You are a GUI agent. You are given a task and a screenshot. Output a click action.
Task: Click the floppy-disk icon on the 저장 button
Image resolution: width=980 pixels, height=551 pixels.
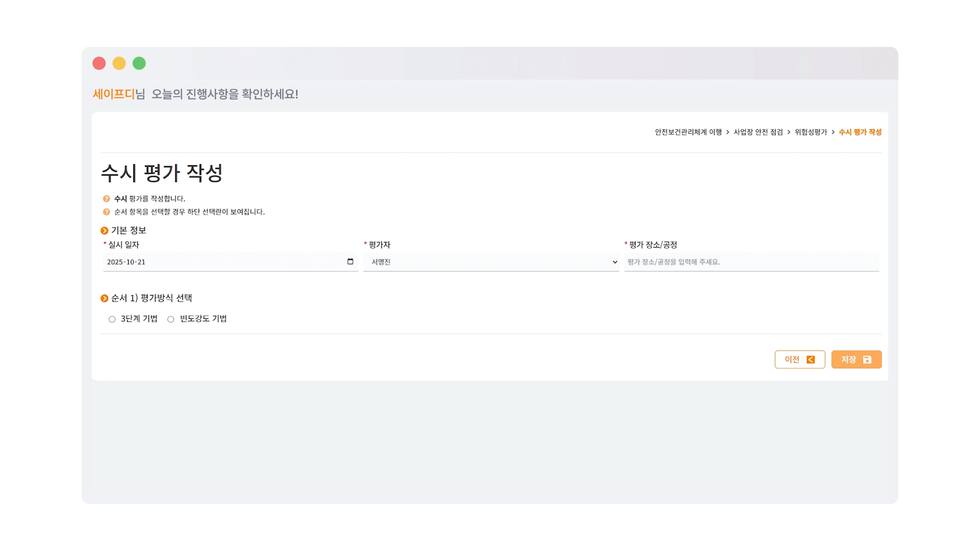[866, 359]
